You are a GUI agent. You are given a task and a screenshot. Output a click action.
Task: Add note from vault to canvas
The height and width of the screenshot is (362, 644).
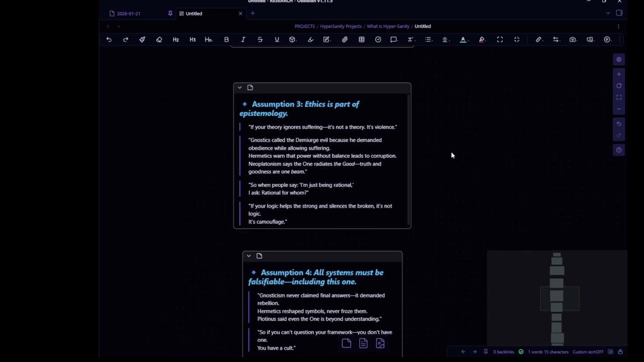coord(363,343)
